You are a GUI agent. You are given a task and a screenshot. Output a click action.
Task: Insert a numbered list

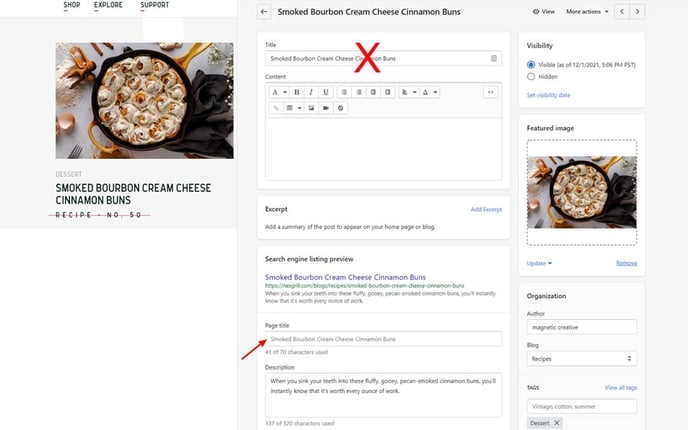(358, 92)
